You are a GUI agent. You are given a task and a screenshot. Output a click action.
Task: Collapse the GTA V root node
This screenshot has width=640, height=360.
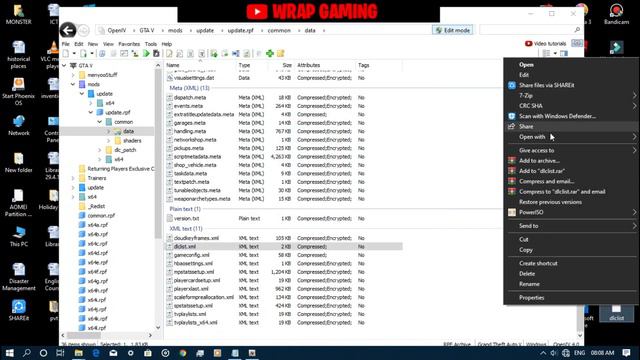pyautogui.click(x=64, y=65)
